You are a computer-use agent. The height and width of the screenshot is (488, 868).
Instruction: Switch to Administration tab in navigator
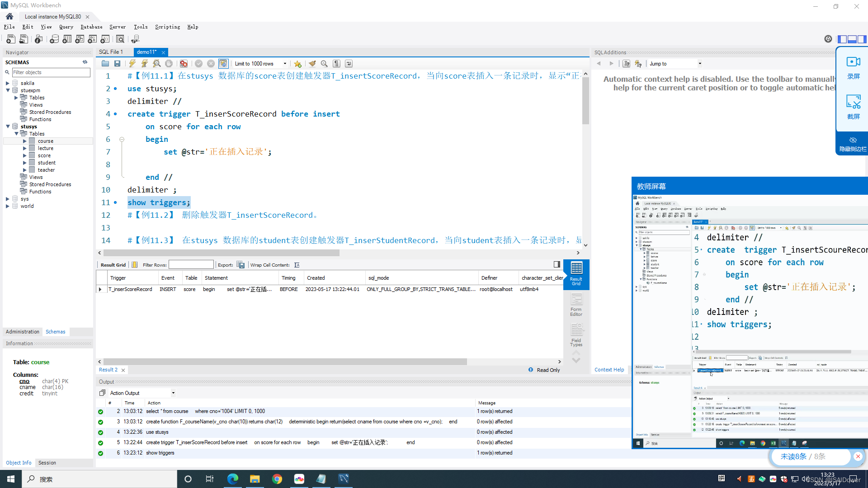pos(23,332)
